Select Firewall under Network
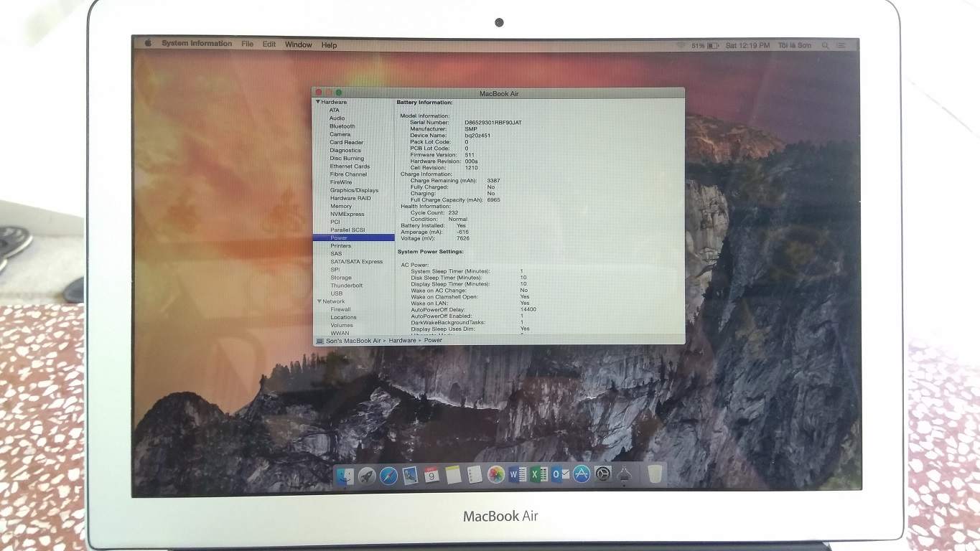This screenshot has width=980, height=551. 340,309
